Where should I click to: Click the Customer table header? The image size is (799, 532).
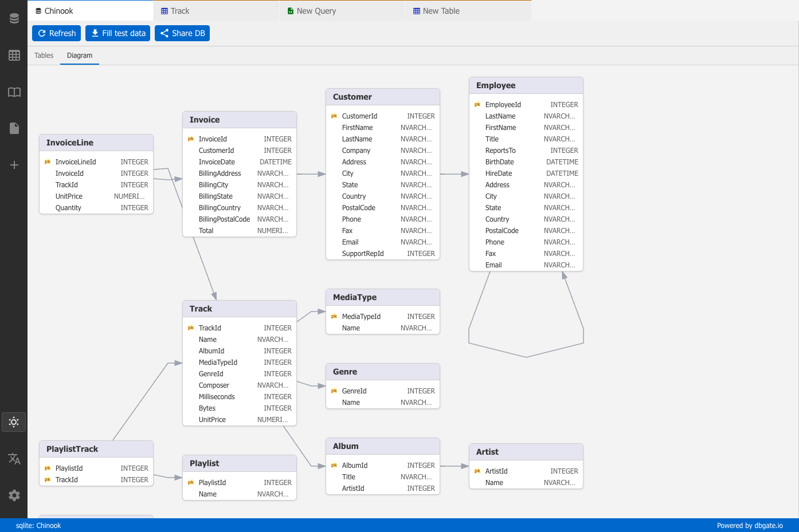[383, 97]
